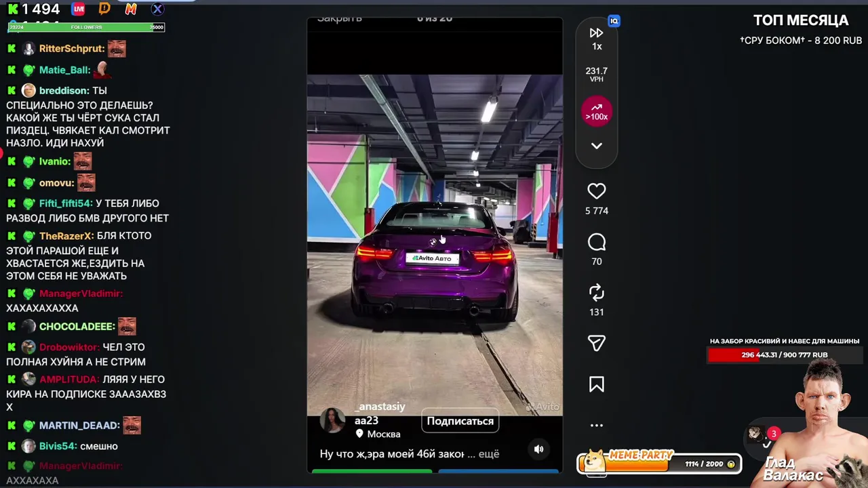The height and width of the screenshot is (488, 868).
Task: Click green heart badge next to Fifti_fifti54
Action: point(28,203)
